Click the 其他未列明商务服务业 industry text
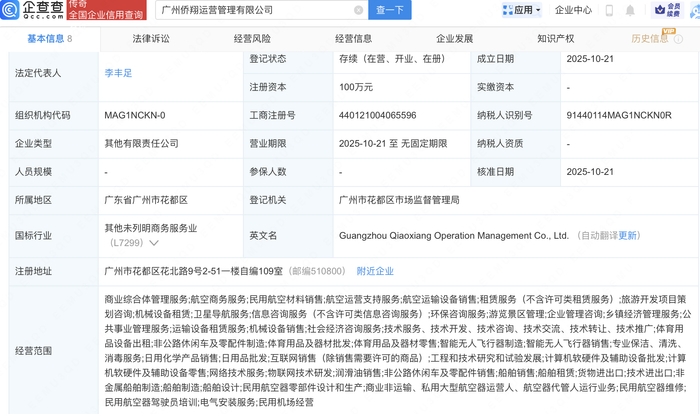 click(150, 228)
